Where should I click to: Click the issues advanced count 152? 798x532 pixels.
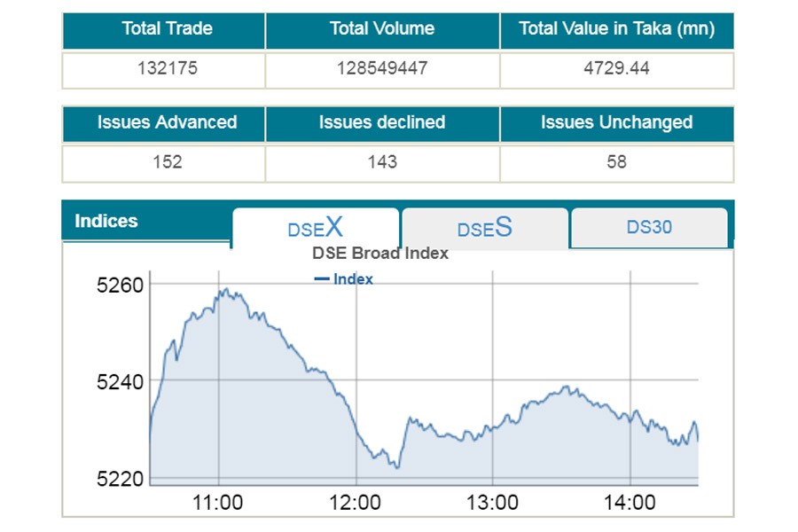click(x=167, y=162)
